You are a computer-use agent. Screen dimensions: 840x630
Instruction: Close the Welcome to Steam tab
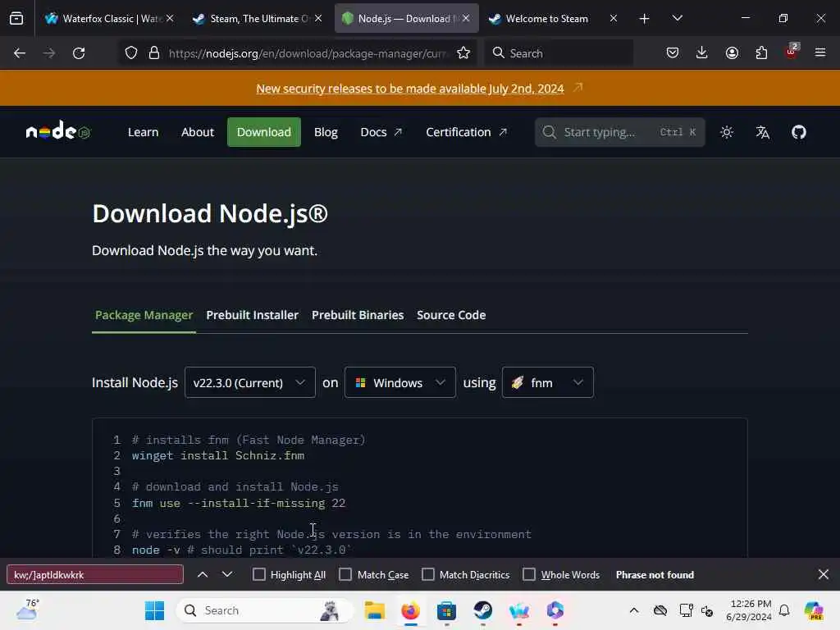[614, 19]
